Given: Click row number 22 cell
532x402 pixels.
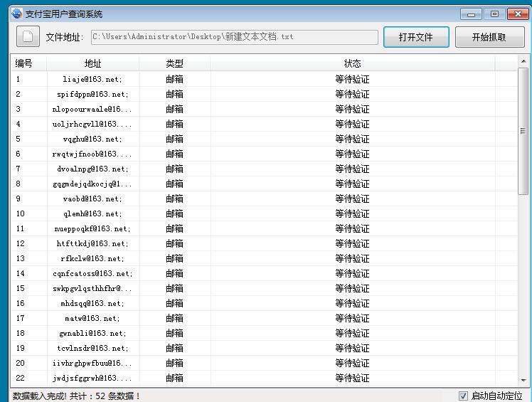Looking at the screenshot, I should click(x=21, y=378).
